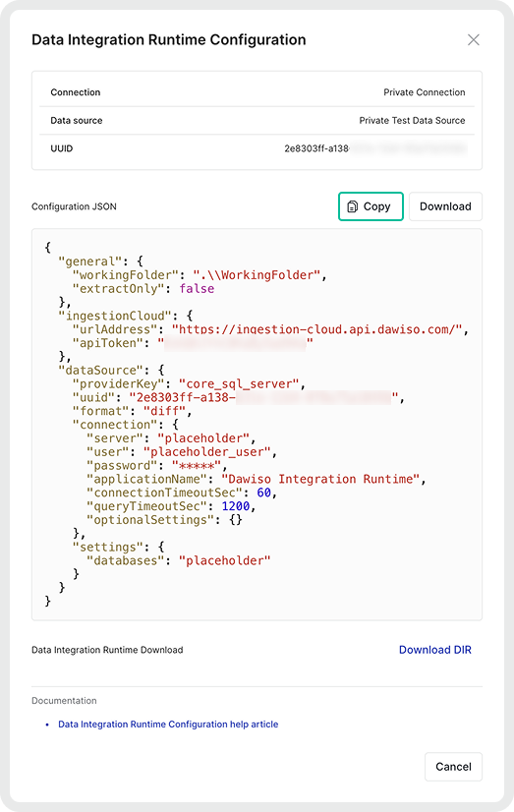Image resolution: width=514 pixels, height=812 pixels.
Task: Click the masked password value
Action: pos(197,465)
